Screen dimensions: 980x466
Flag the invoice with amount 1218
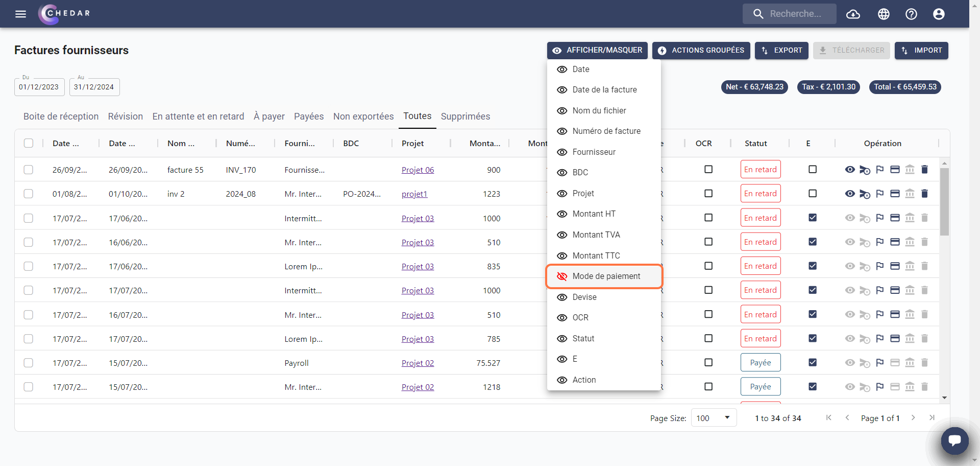coord(880,387)
